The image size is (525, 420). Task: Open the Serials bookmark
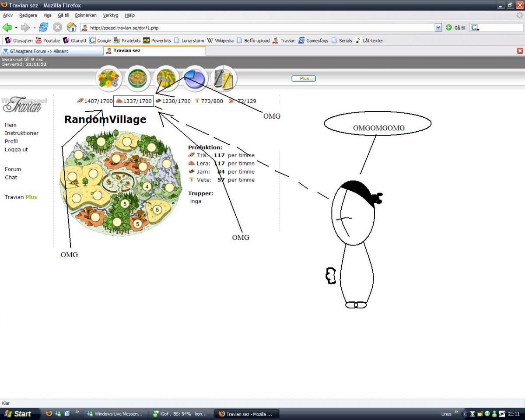pyautogui.click(x=342, y=41)
